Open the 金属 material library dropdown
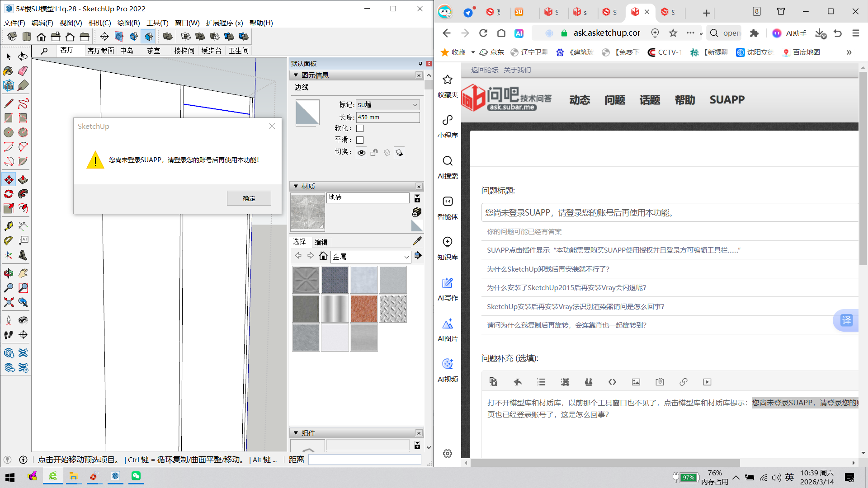The height and width of the screenshot is (488, 868). pyautogui.click(x=371, y=257)
